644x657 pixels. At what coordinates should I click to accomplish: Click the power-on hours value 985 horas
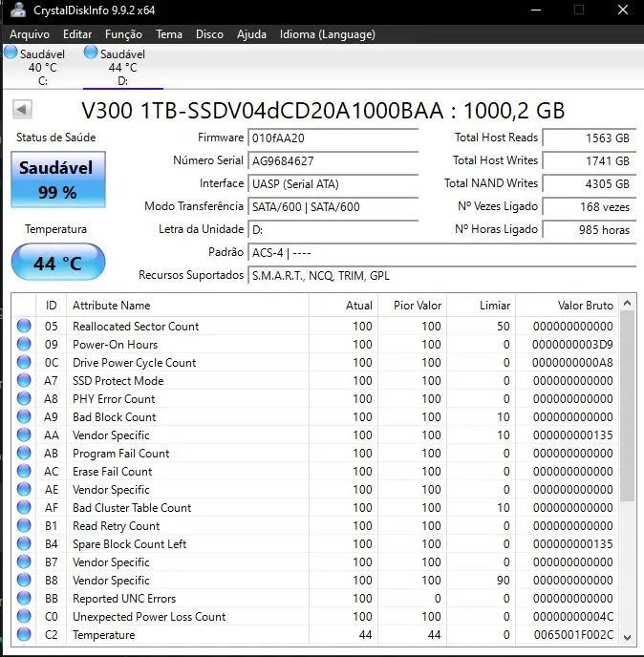click(x=590, y=229)
